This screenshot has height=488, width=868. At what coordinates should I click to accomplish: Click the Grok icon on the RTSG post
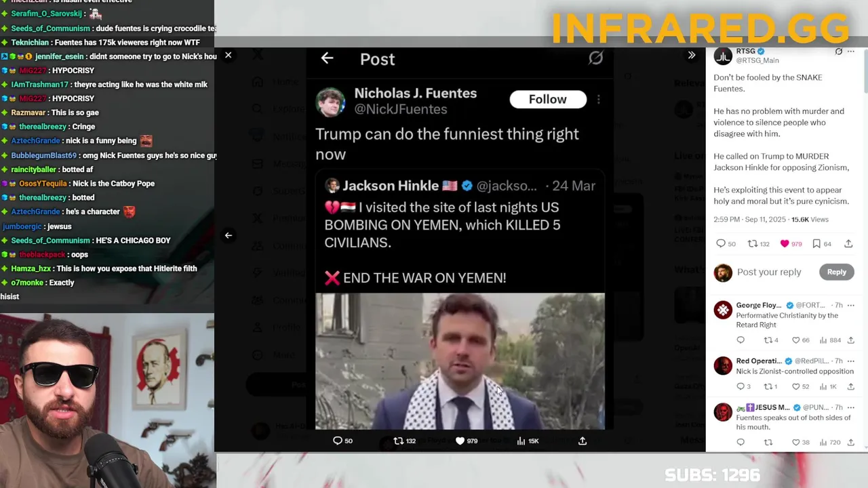point(839,52)
